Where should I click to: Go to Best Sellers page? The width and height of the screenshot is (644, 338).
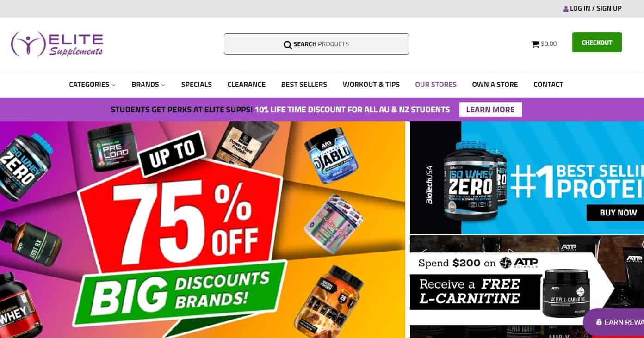pos(304,85)
